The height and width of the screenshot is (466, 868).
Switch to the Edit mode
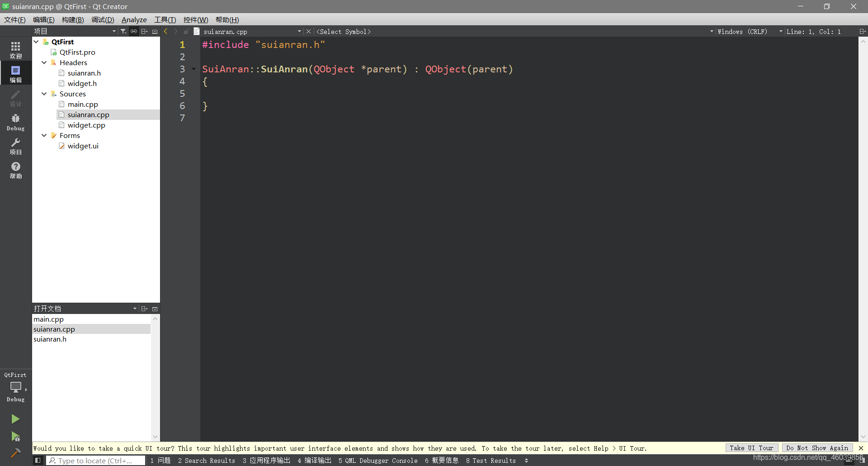(x=16, y=74)
